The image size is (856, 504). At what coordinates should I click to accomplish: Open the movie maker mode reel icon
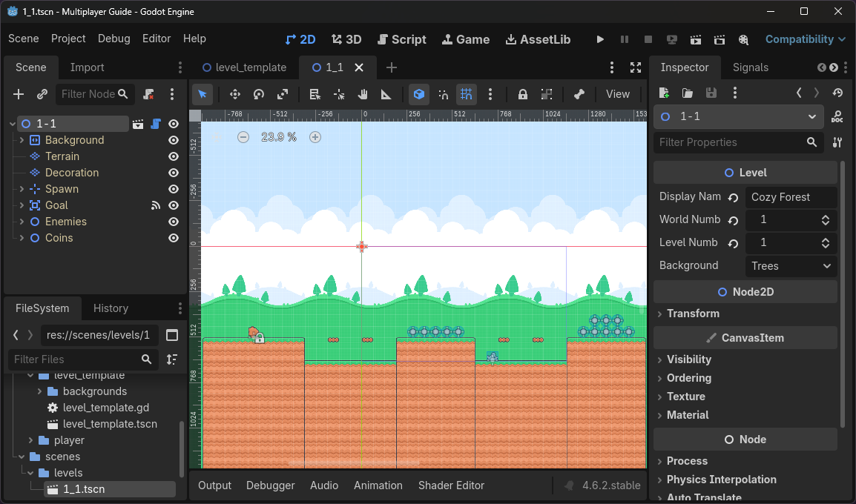[743, 39]
